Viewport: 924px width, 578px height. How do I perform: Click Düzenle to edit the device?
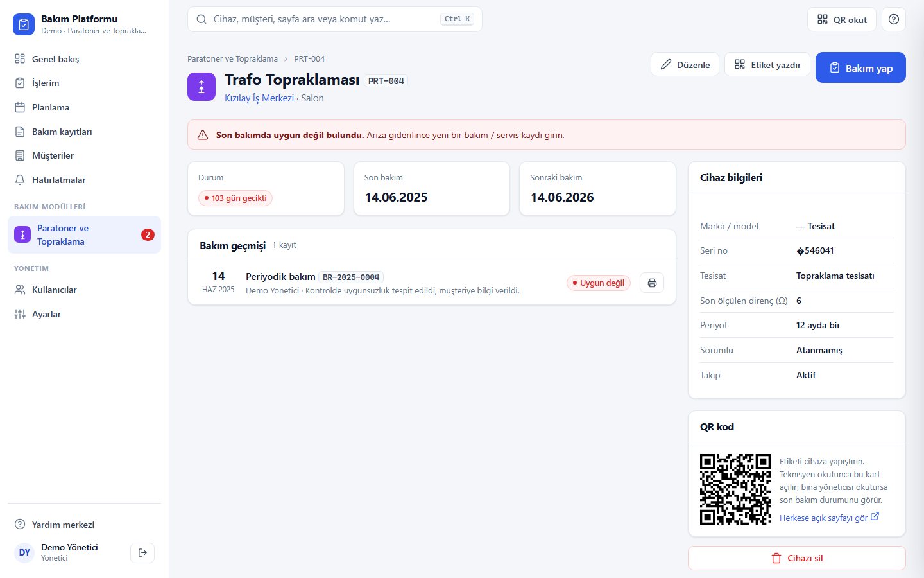coord(685,64)
